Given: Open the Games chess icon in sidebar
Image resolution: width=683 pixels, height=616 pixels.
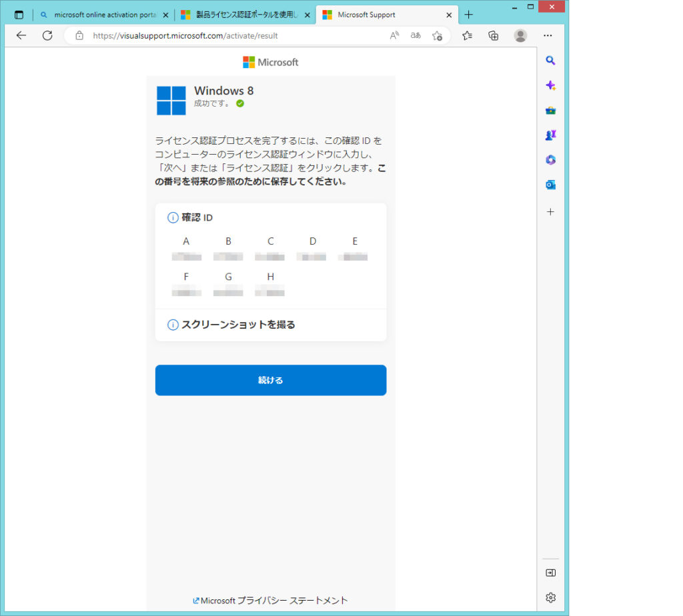Looking at the screenshot, I should tap(550, 135).
